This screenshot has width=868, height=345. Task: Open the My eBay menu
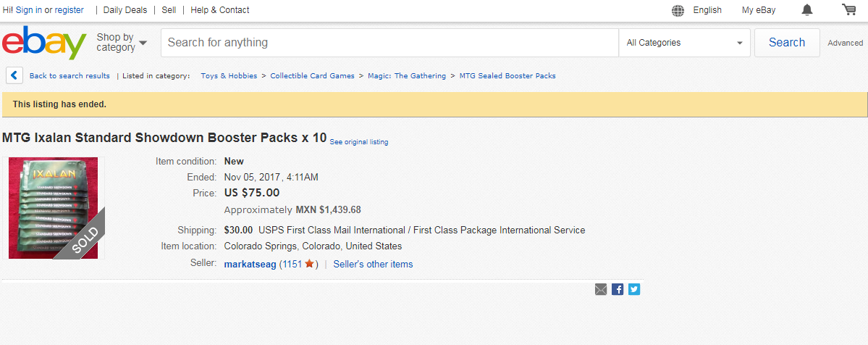[759, 10]
